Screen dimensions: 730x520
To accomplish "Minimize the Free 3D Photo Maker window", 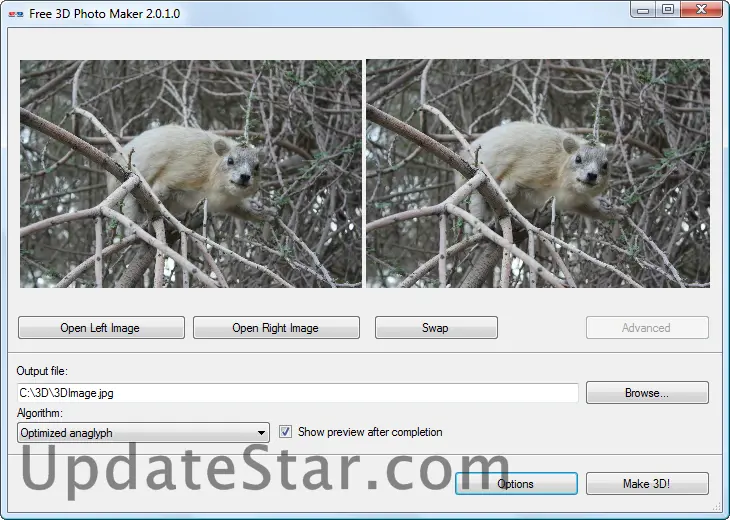I will (643, 10).
